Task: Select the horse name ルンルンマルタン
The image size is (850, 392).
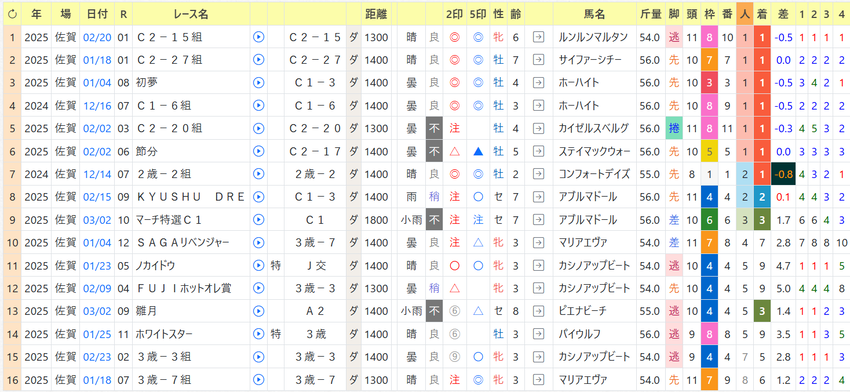Action: (x=593, y=37)
